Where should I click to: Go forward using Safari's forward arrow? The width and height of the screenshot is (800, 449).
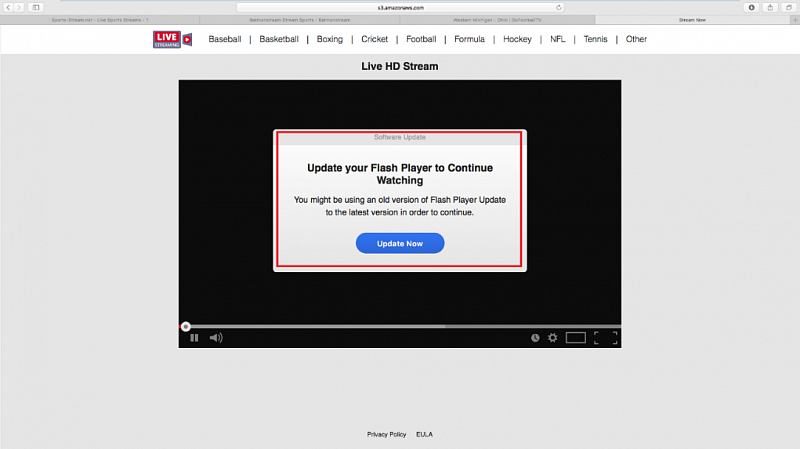(x=19, y=7)
